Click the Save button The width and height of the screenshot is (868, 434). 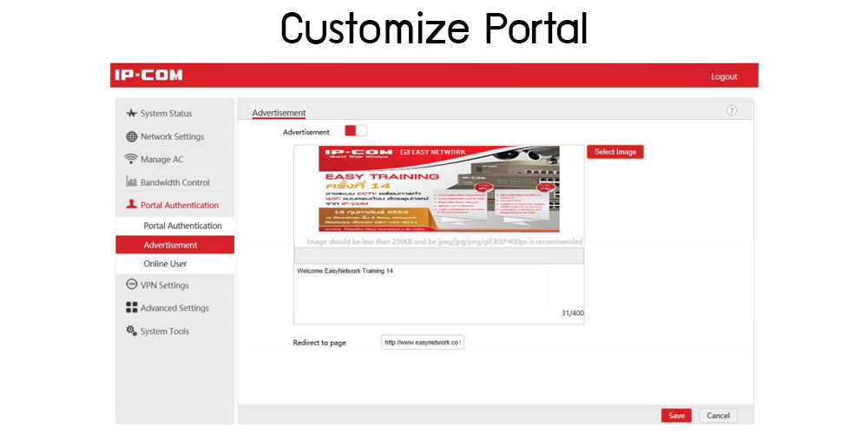676,416
